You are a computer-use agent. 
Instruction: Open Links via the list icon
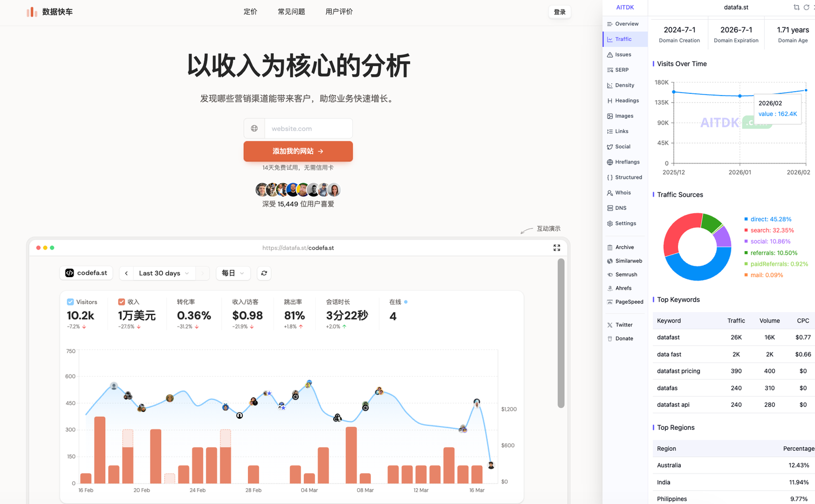(x=610, y=131)
